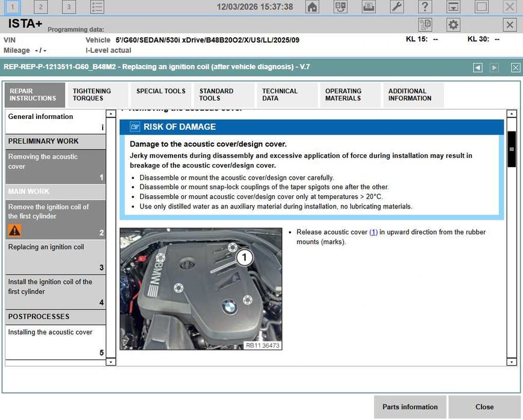Screen dimensions: 523x420
Task: Click the minimize-to-tray toolbar icon
Action: 453,7
